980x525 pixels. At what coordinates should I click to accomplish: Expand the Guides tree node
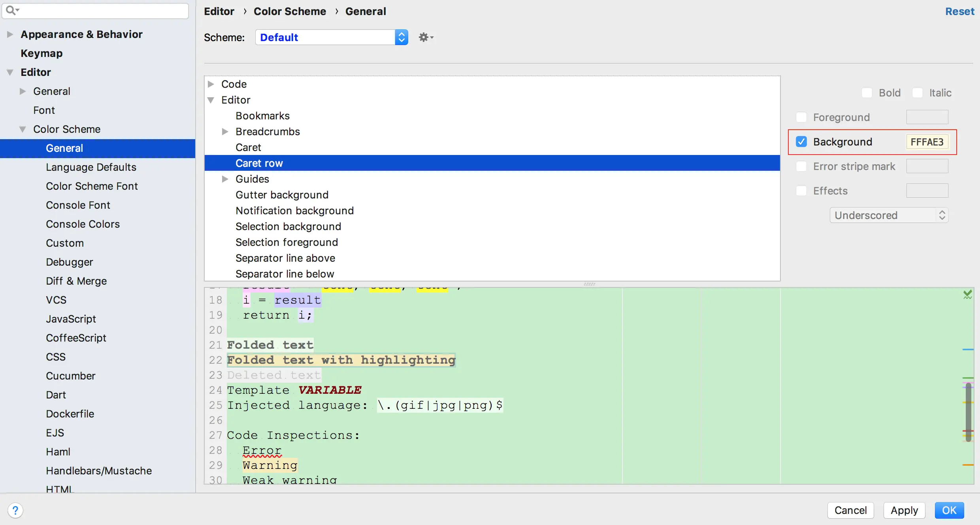(x=225, y=179)
